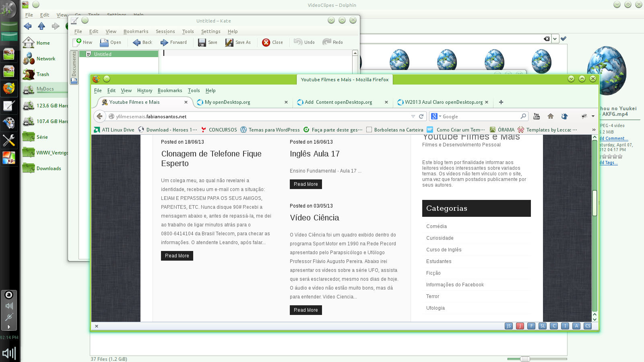The width and height of the screenshot is (644, 362).
Task: Click the Back arrow in Kate's toolbar
Action: coord(137,42)
